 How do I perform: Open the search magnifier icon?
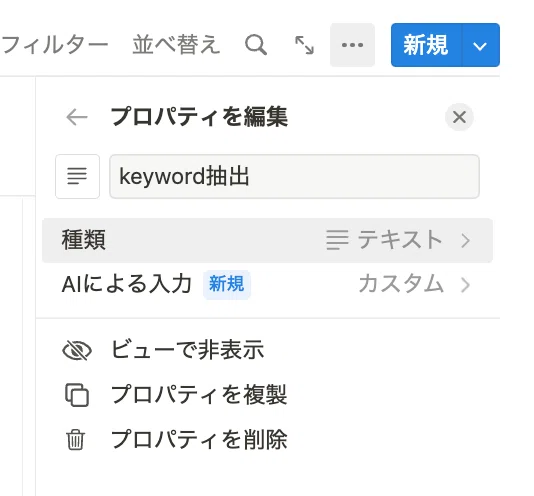coord(256,45)
